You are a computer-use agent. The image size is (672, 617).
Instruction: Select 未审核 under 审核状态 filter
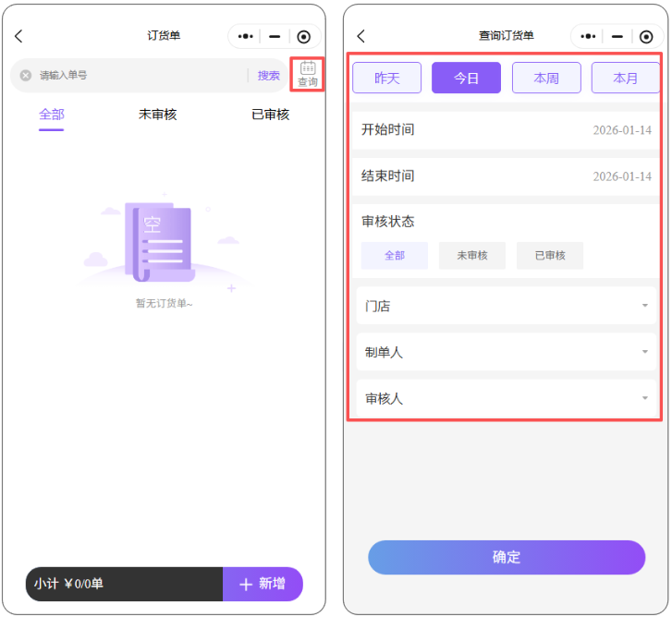point(471,256)
